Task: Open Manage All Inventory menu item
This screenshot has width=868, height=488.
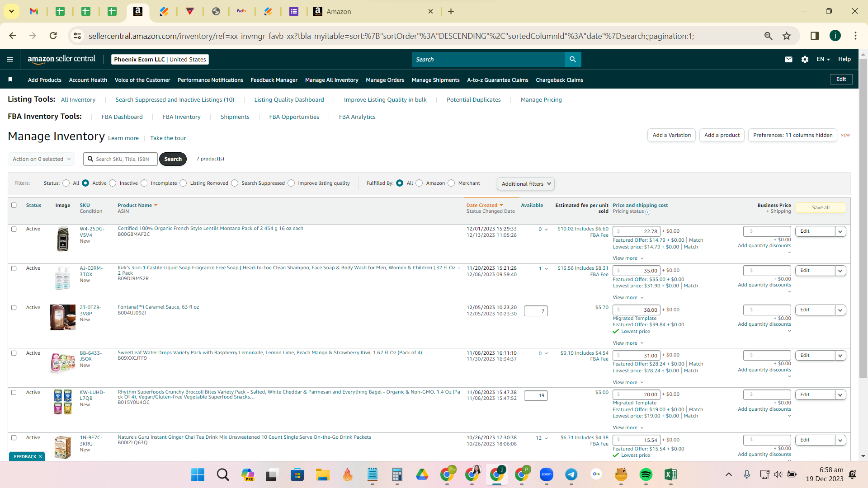Action: pyautogui.click(x=331, y=80)
